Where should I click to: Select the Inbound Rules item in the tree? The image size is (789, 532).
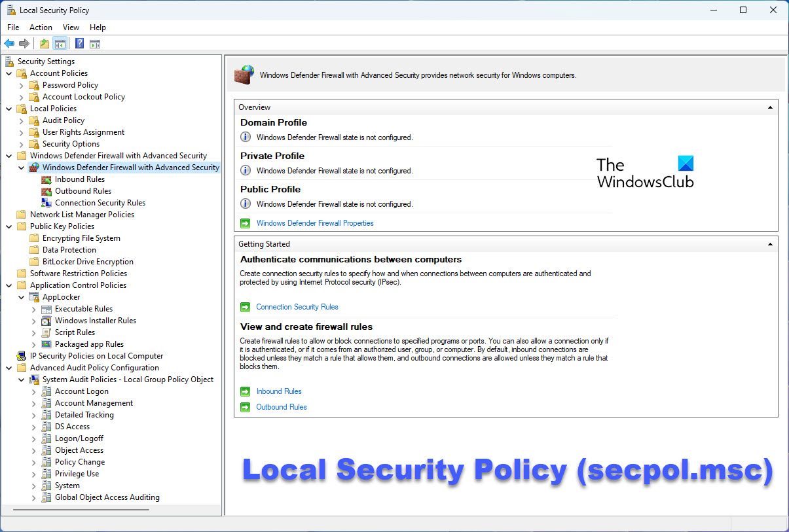pyautogui.click(x=80, y=179)
